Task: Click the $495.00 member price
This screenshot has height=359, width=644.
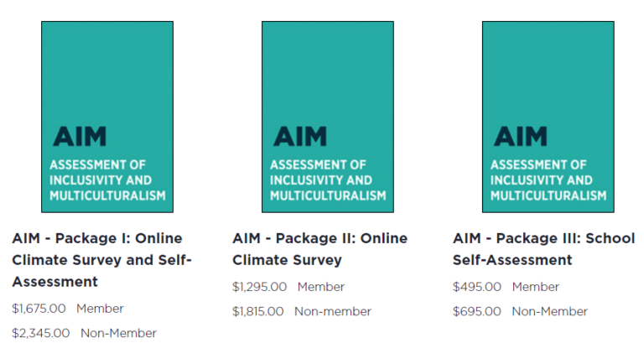Action: tap(477, 287)
